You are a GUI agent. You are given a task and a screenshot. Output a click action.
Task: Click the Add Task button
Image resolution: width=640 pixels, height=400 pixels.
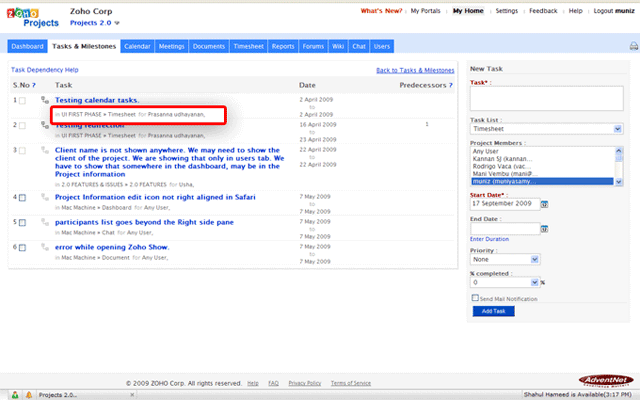pyautogui.click(x=494, y=311)
